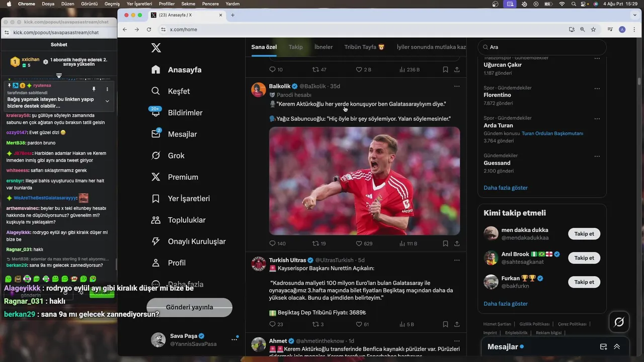Follow Anıl Brook

pos(584,258)
